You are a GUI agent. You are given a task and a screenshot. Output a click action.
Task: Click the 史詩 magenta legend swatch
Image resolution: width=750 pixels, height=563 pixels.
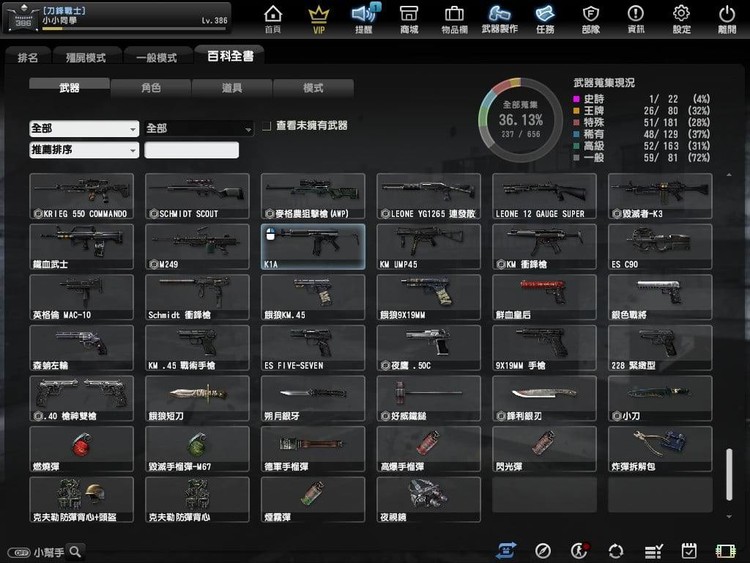(576, 99)
